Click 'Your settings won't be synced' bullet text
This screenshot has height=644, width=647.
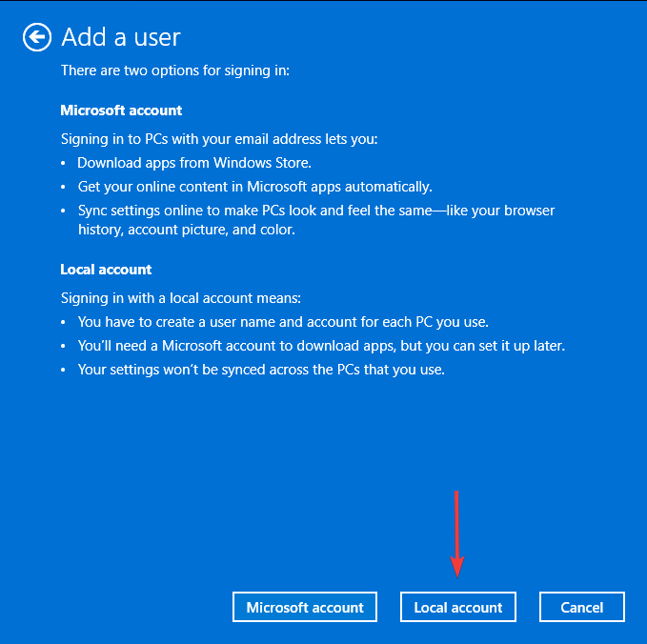(x=261, y=370)
